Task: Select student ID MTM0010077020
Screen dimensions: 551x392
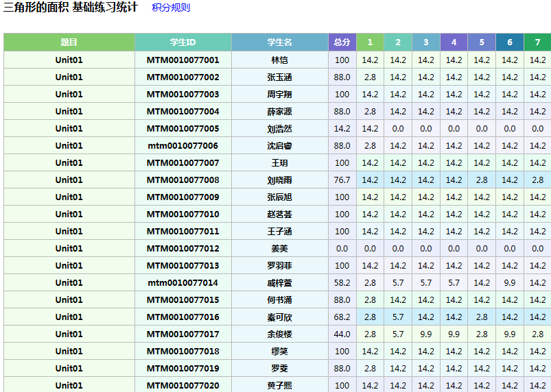Action: [183, 386]
